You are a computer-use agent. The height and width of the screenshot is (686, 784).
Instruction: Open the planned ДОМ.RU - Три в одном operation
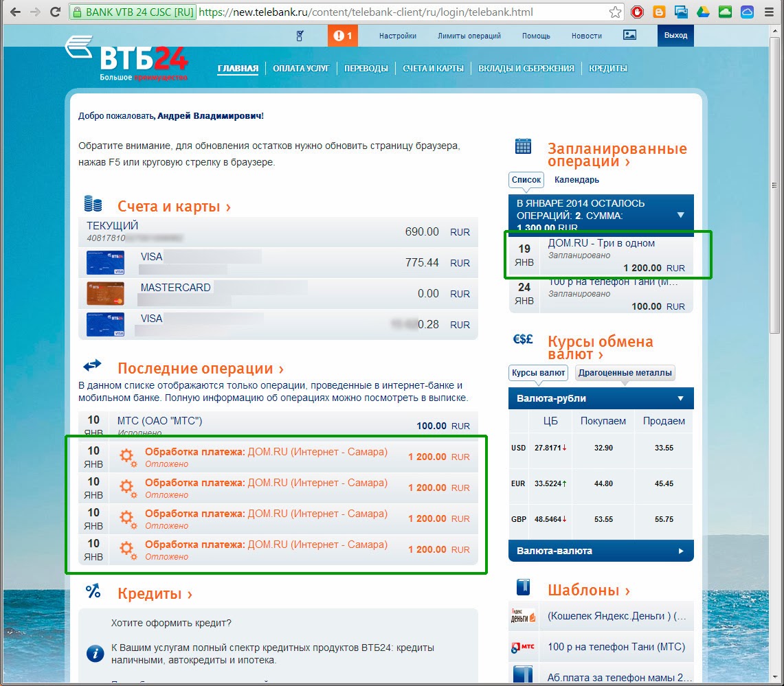[601, 255]
